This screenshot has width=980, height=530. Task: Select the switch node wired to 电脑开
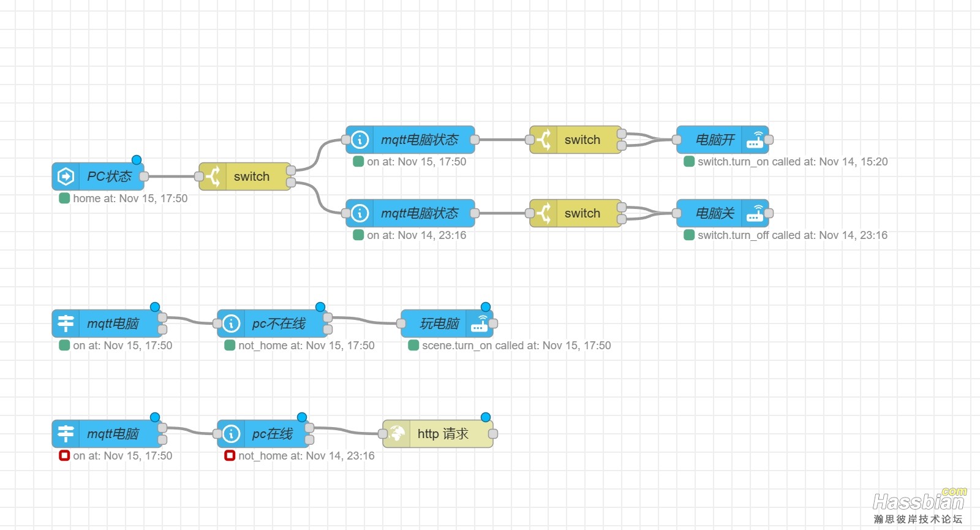click(576, 140)
